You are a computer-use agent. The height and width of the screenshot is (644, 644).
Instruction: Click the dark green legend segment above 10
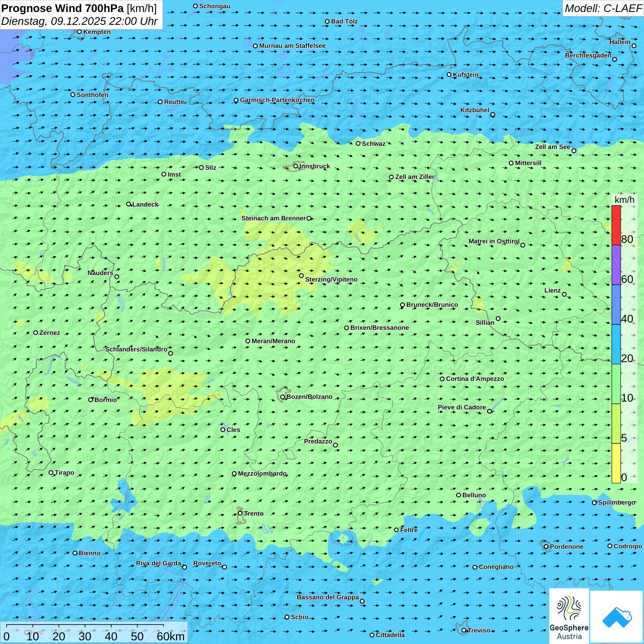coord(616,384)
